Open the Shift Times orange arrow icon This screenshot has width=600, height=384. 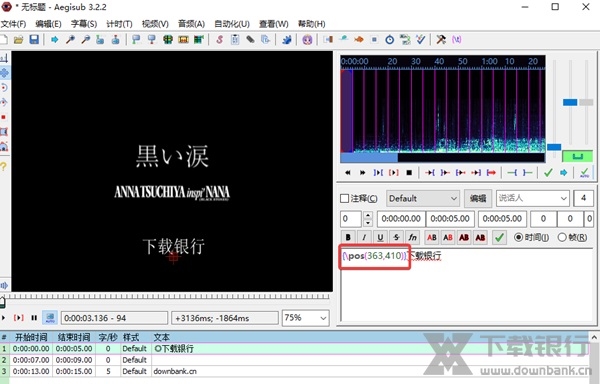pyautogui.click(x=359, y=39)
